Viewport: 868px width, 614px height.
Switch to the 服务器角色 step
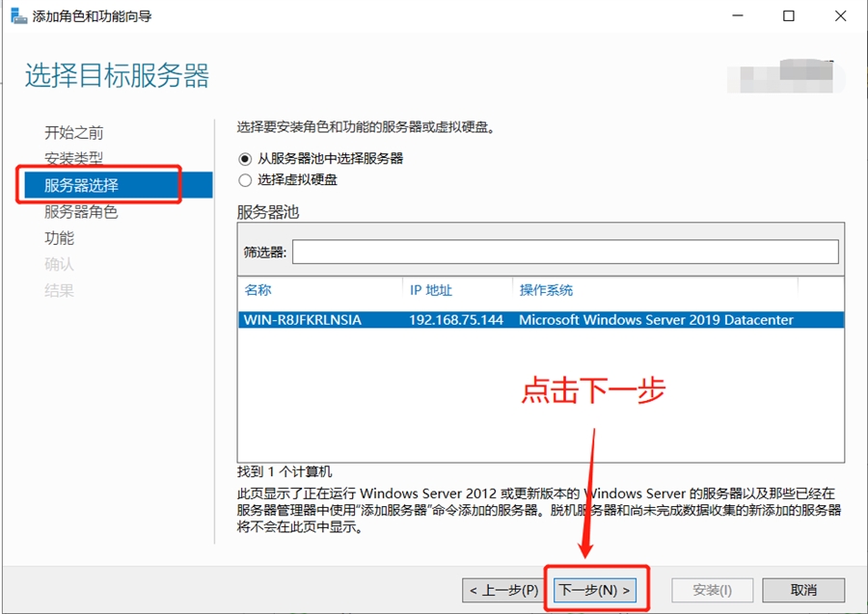(x=81, y=212)
